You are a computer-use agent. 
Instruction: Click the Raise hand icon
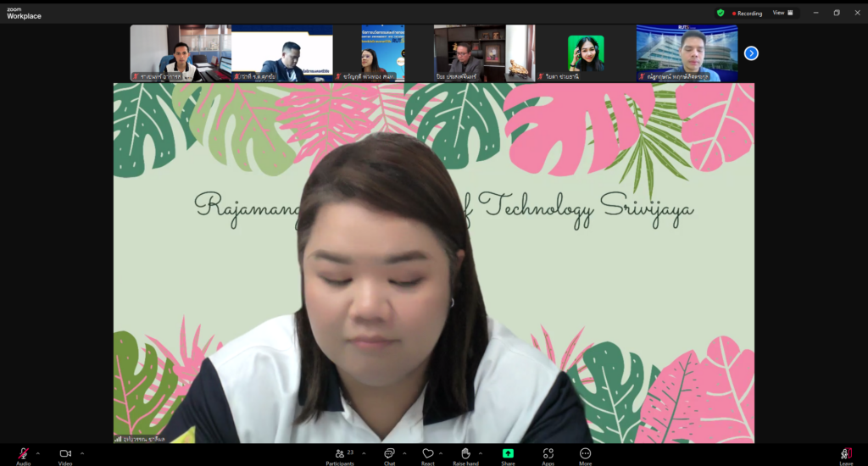[465, 453]
